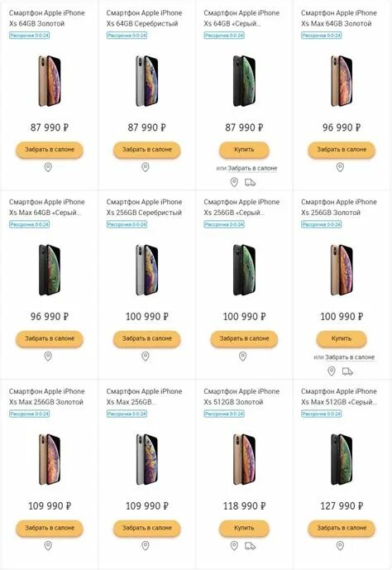Click Рассрочка 0-0-24 badge on Xs 512GB Золотой
Viewport: 392px width, 570px height.
pyautogui.click(x=224, y=414)
